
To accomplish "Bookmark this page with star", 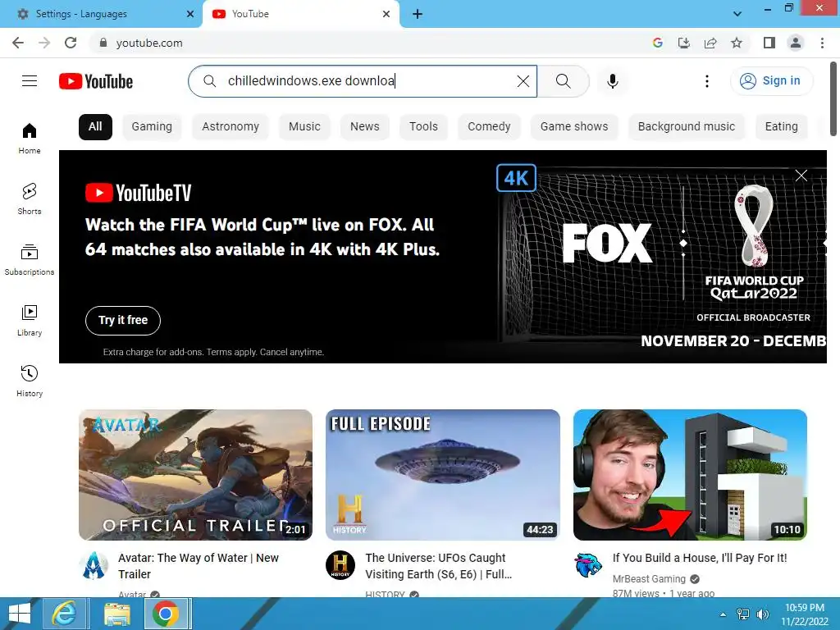I will click(x=737, y=43).
